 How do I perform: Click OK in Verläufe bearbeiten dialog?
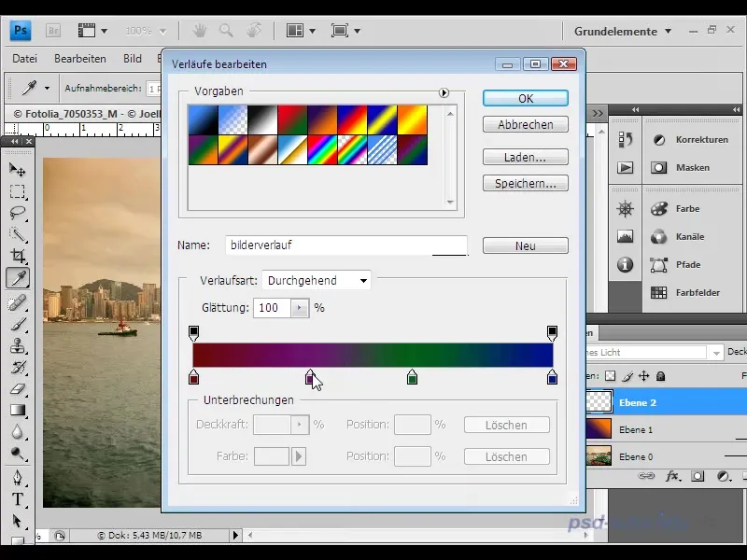526,98
